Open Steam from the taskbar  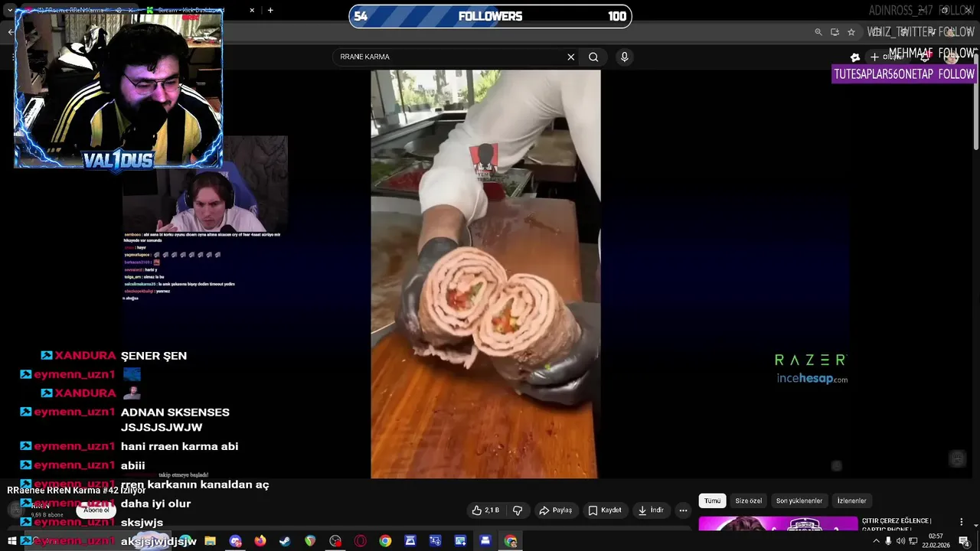(x=285, y=541)
